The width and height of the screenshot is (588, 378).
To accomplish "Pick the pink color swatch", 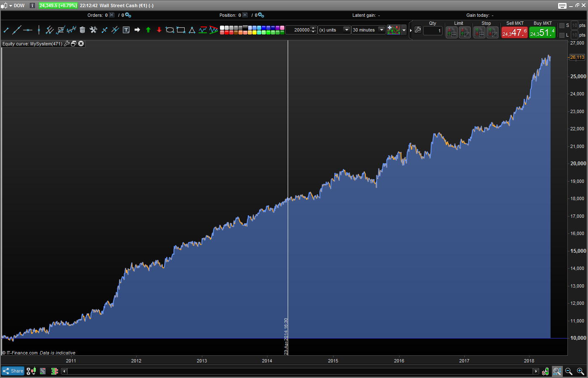I will [282, 28].
